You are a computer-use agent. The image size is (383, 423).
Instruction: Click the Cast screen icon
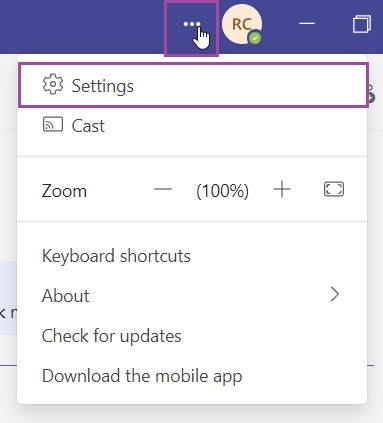tap(53, 124)
